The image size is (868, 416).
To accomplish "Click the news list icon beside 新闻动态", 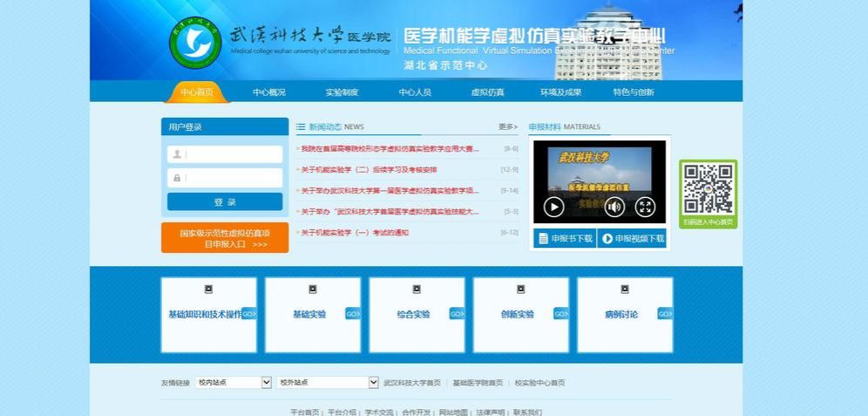I will click(301, 126).
